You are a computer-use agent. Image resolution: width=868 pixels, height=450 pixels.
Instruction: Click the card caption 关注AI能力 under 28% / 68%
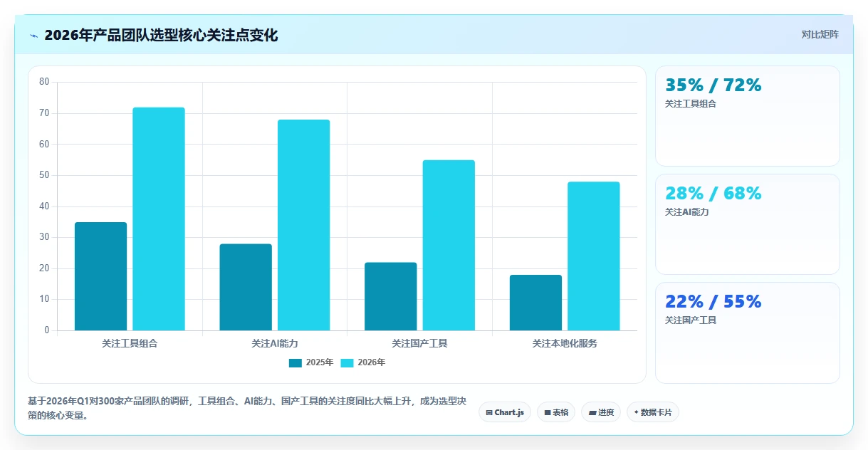tap(687, 212)
